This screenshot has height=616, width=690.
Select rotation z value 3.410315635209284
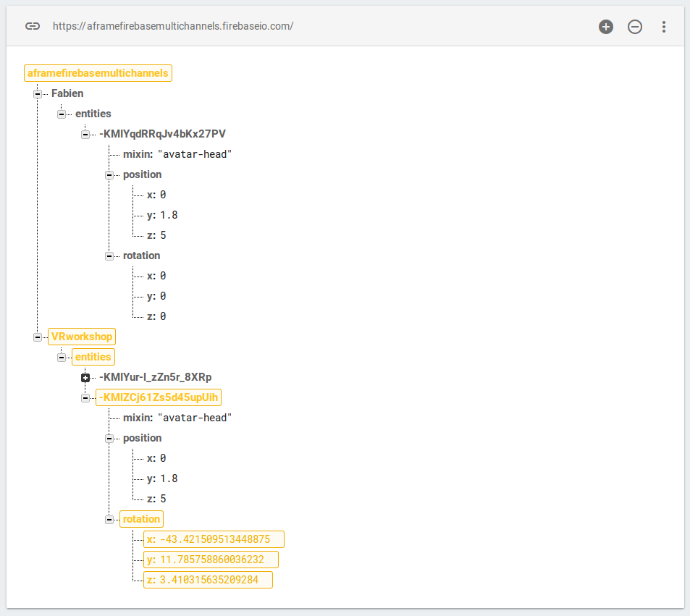[208, 580]
